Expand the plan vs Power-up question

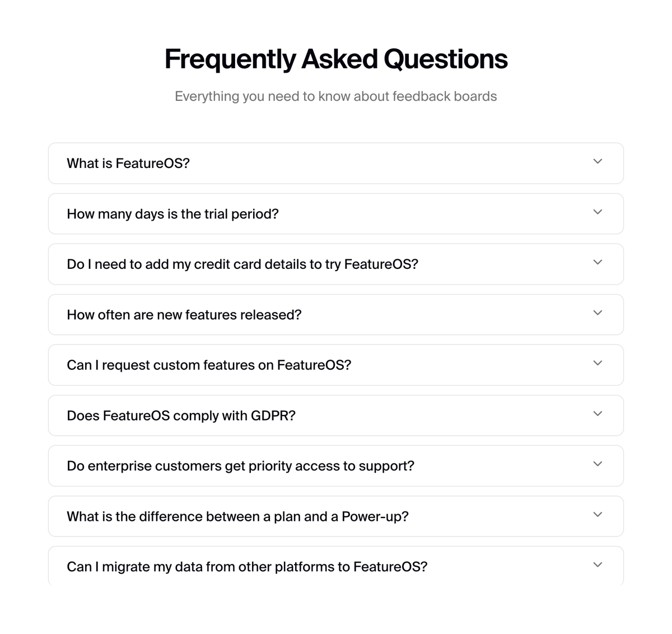(x=336, y=516)
